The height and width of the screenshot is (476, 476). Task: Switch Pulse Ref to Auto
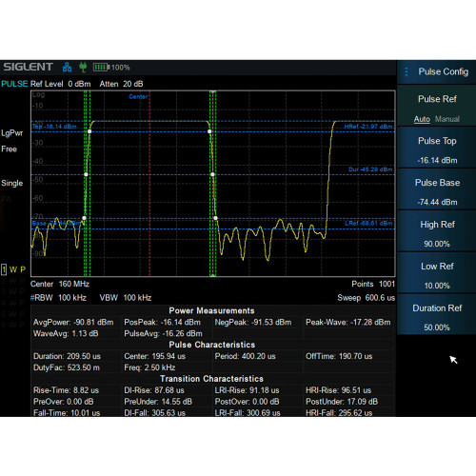point(422,119)
